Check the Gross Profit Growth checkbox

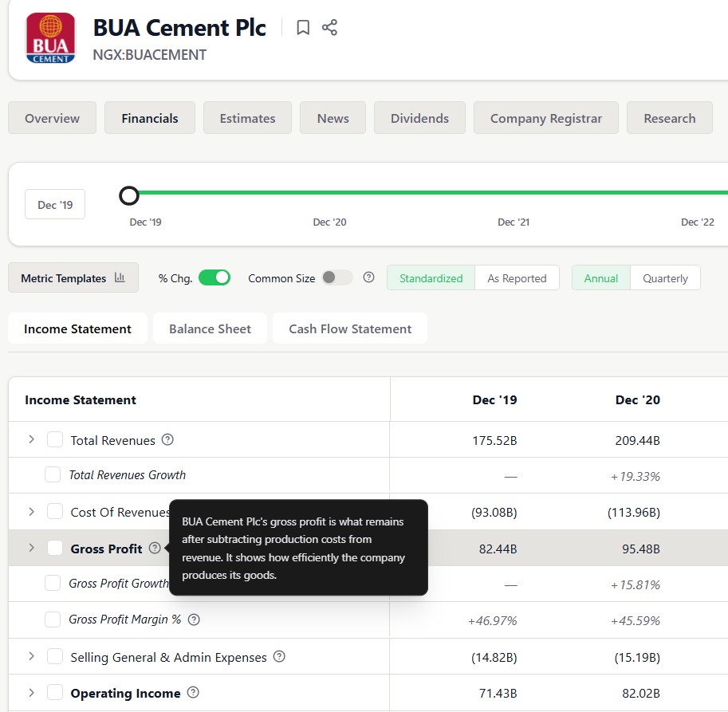(53, 583)
